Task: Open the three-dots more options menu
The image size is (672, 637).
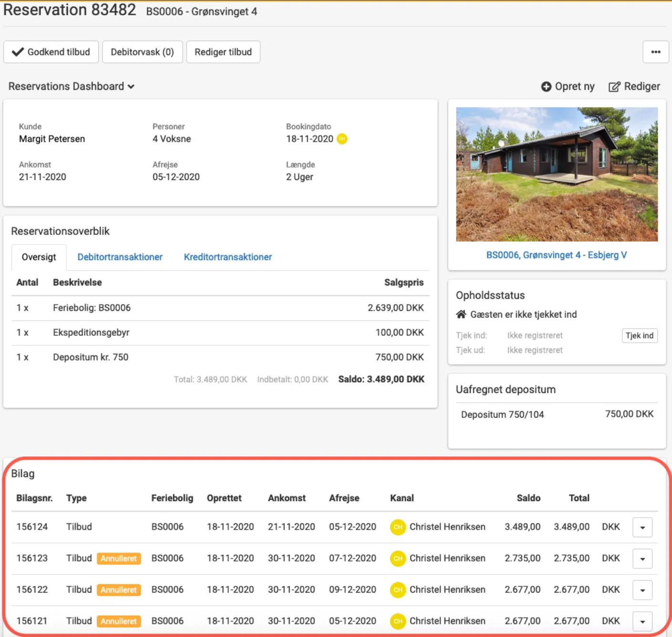Action: pyautogui.click(x=656, y=52)
